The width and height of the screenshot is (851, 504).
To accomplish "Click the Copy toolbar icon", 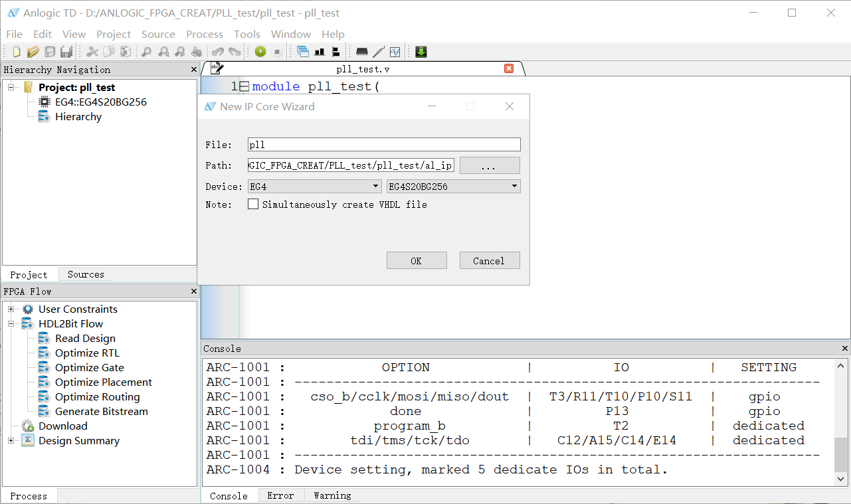I will pos(109,52).
